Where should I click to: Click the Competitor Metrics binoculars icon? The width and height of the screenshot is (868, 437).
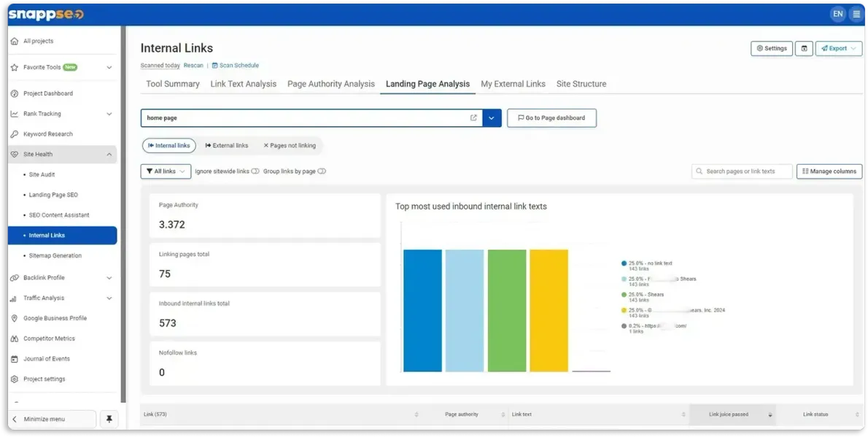click(x=15, y=339)
